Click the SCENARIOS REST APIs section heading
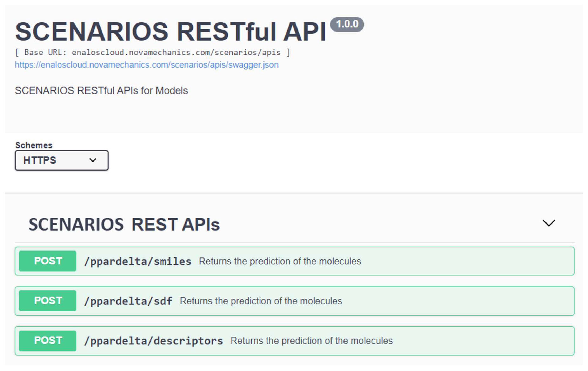This screenshot has height=371, width=588. click(x=124, y=224)
